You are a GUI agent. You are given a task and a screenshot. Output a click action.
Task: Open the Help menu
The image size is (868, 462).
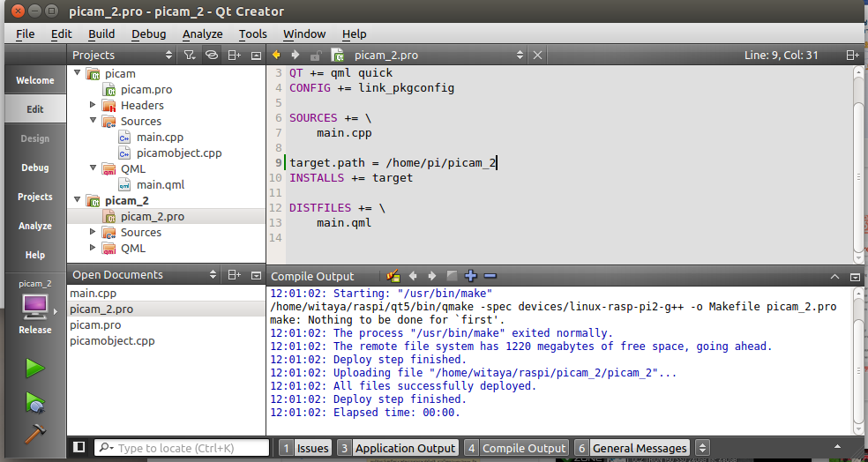tap(355, 34)
